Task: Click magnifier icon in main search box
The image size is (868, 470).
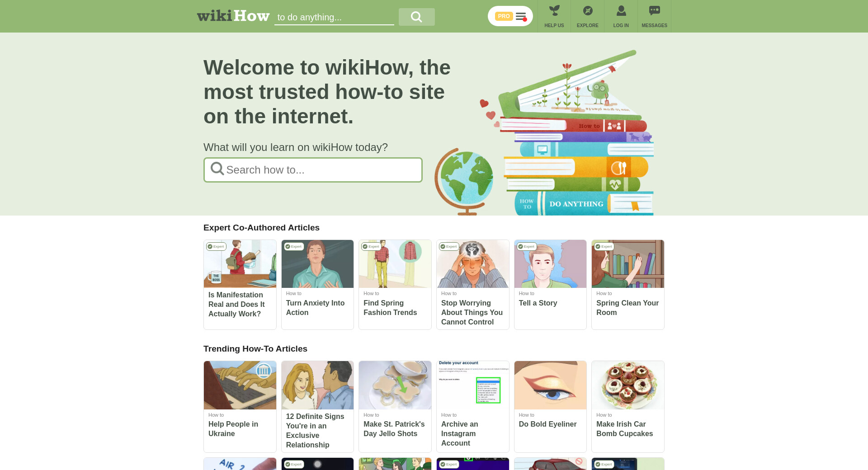Action: coord(217,169)
